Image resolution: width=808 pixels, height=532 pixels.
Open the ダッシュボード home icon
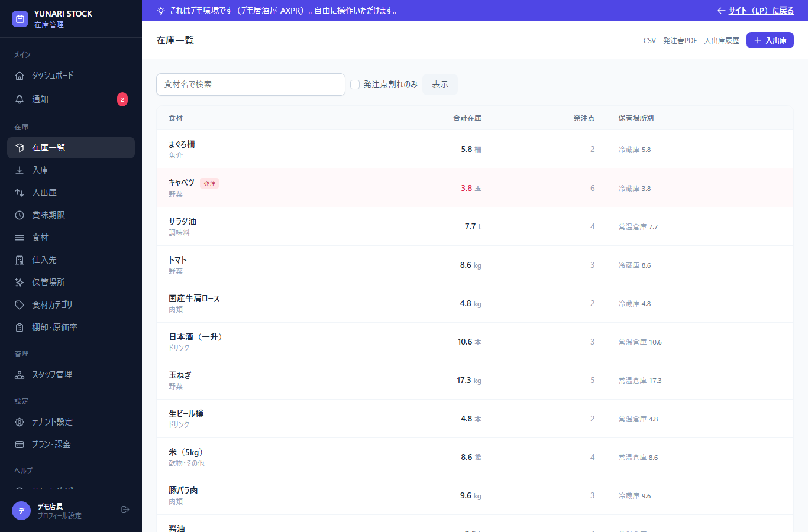pos(20,76)
